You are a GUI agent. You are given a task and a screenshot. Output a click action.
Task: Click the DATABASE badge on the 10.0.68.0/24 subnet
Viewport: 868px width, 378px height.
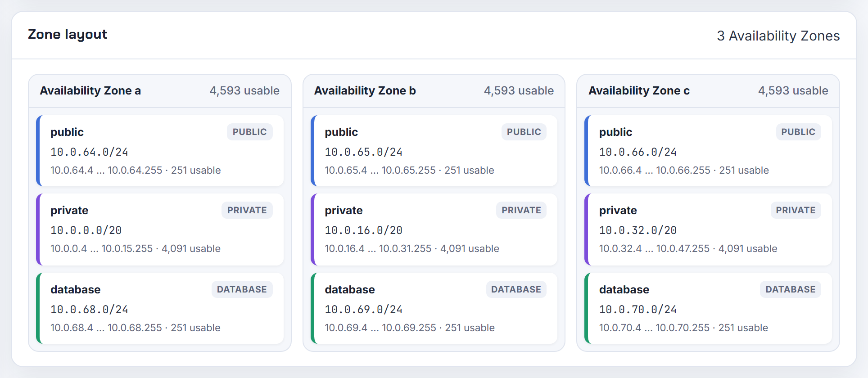(x=242, y=289)
